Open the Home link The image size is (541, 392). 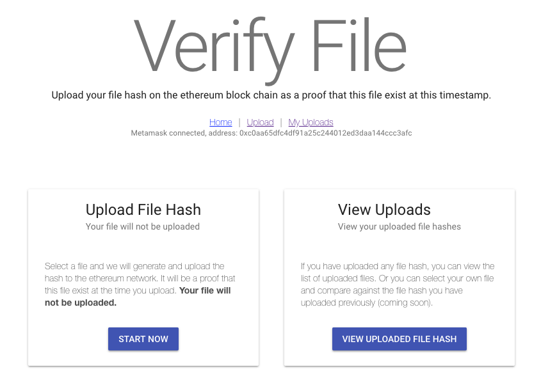(220, 122)
